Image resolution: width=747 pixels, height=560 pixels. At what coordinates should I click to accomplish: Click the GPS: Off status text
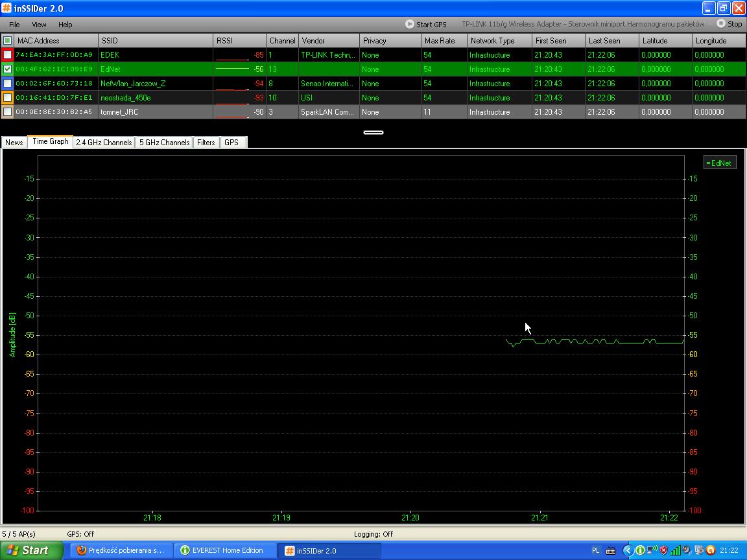pyautogui.click(x=80, y=534)
